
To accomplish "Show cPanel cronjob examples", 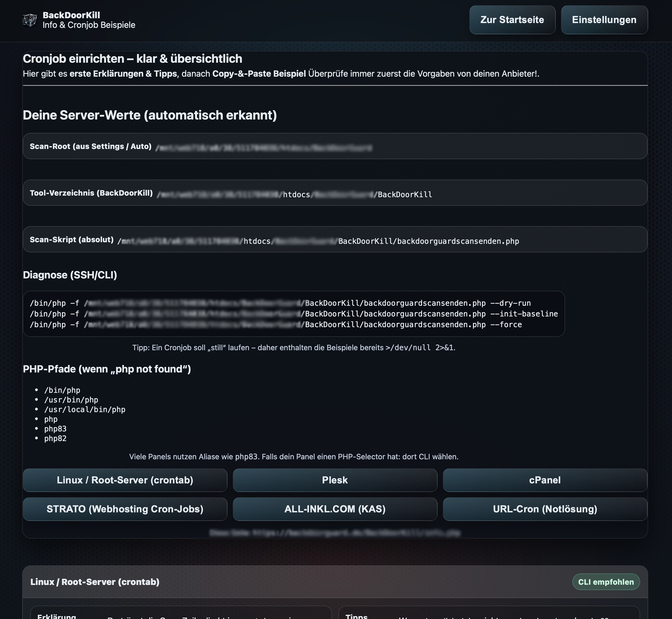I will pyautogui.click(x=545, y=480).
